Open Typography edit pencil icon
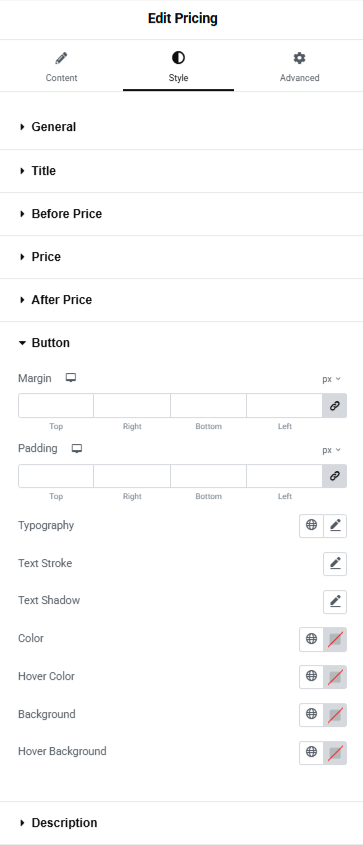363x845 pixels. click(335, 525)
